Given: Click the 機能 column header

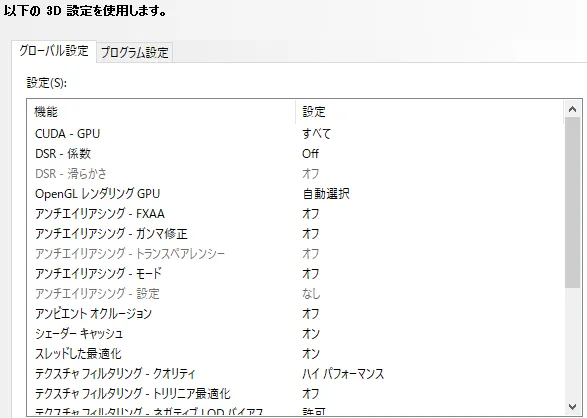Looking at the screenshot, I should (x=161, y=112).
